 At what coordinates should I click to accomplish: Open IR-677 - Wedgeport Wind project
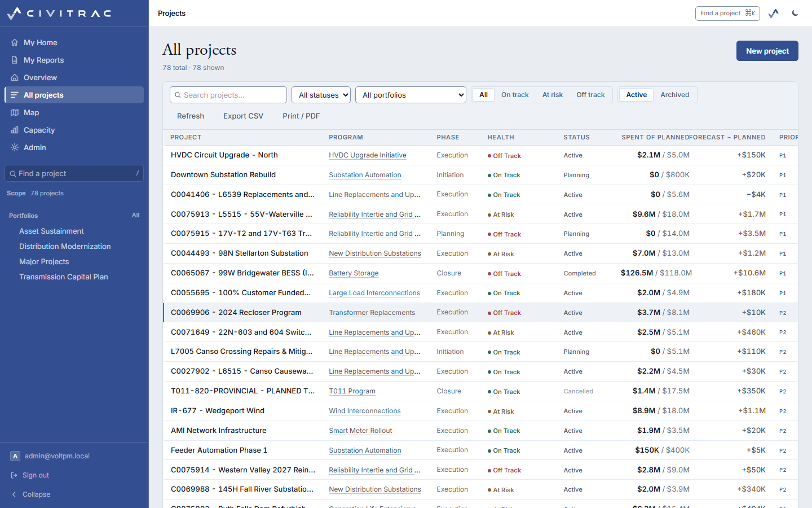218,411
